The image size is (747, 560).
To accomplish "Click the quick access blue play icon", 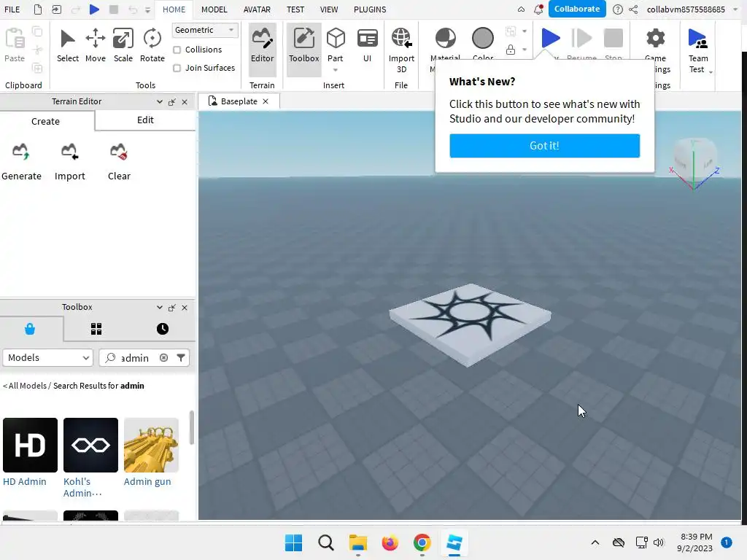I will (94, 9).
